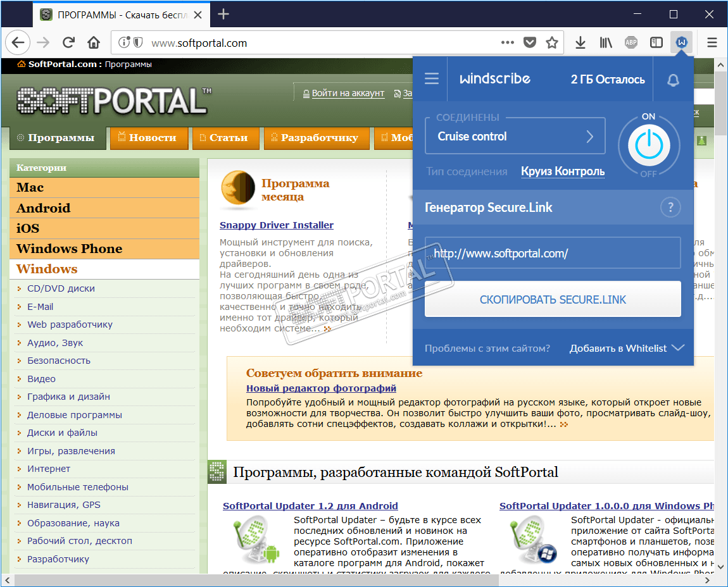Click the browser Back arrow button
728x587 pixels.
(x=18, y=42)
